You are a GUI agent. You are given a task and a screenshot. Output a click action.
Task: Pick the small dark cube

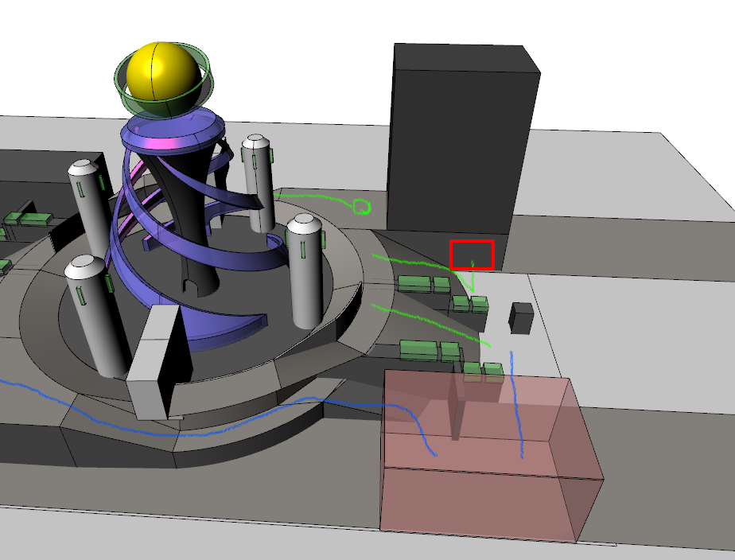pyautogui.click(x=521, y=318)
